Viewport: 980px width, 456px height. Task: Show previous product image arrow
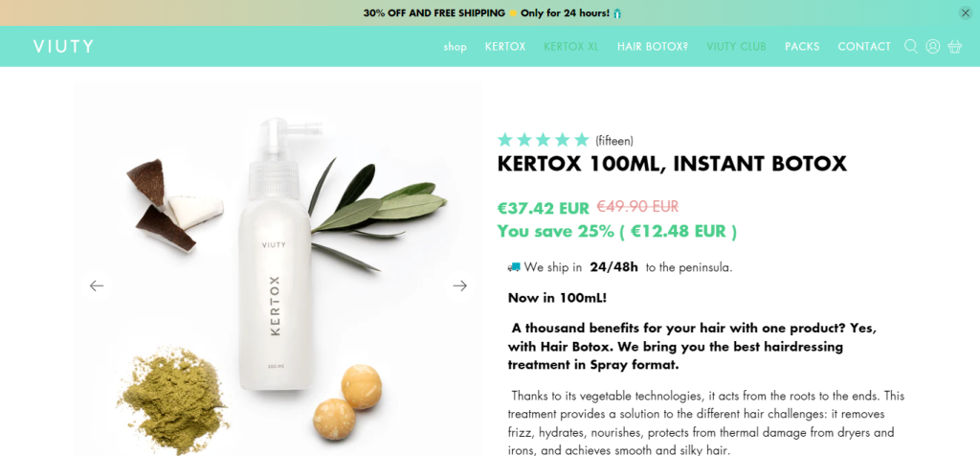pos(97,285)
